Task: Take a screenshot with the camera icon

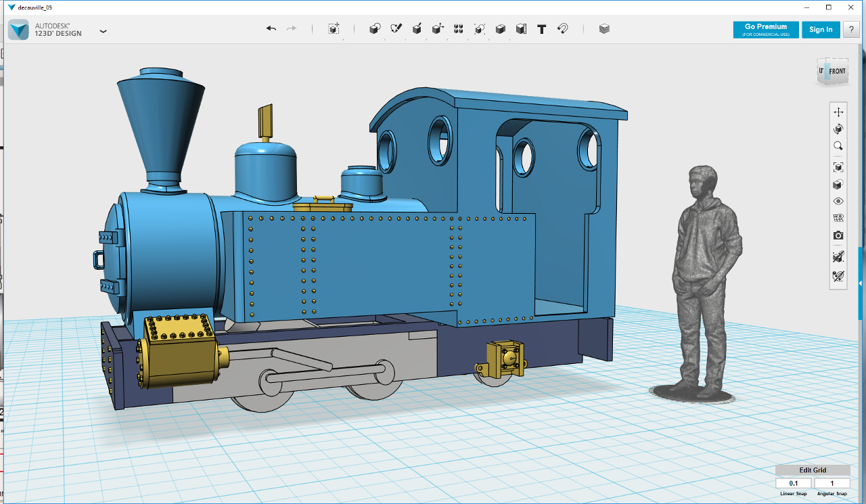Action: point(838,235)
